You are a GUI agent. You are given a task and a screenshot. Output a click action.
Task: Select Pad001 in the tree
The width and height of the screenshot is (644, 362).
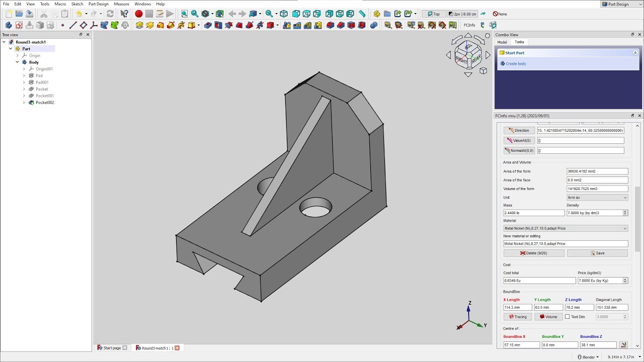pyautogui.click(x=42, y=82)
